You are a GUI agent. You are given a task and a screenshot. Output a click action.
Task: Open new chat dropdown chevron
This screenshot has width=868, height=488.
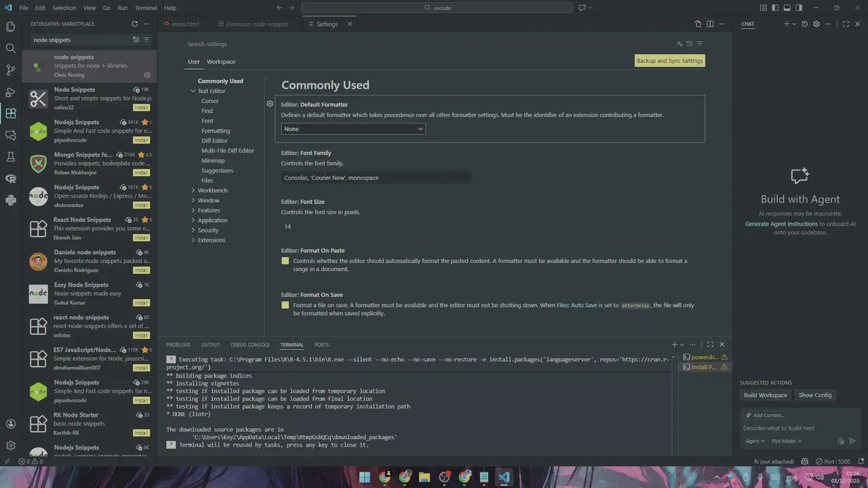(x=794, y=24)
